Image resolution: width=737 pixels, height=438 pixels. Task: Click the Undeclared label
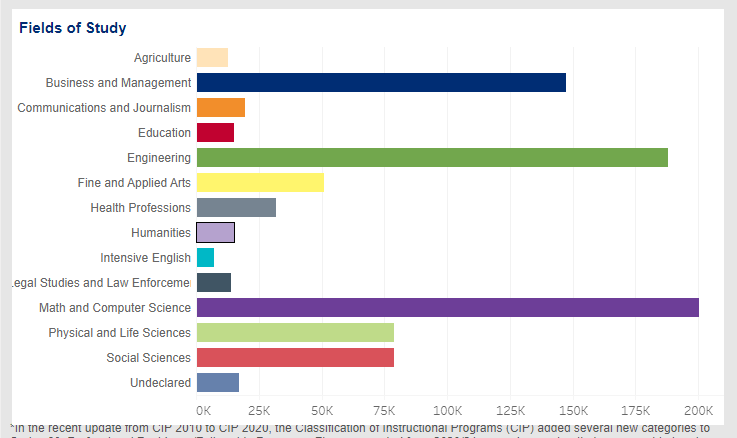[x=160, y=383]
